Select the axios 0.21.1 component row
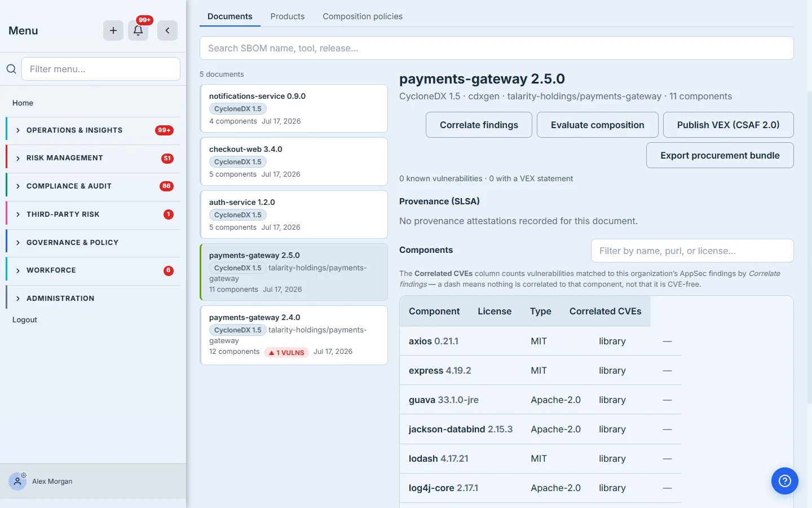Image resolution: width=812 pixels, height=508 pixels. click(540, 341)
